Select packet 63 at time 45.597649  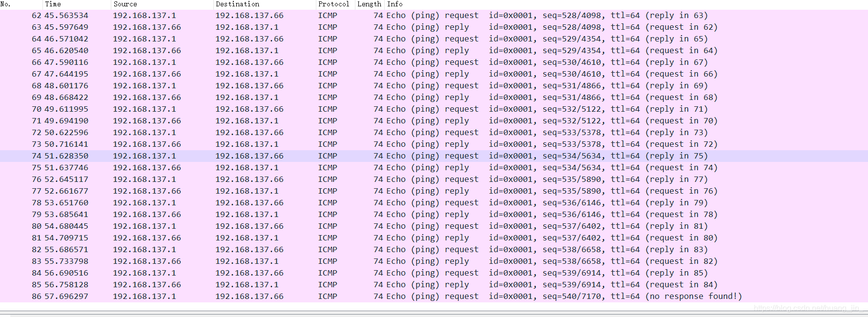[434, 27]
